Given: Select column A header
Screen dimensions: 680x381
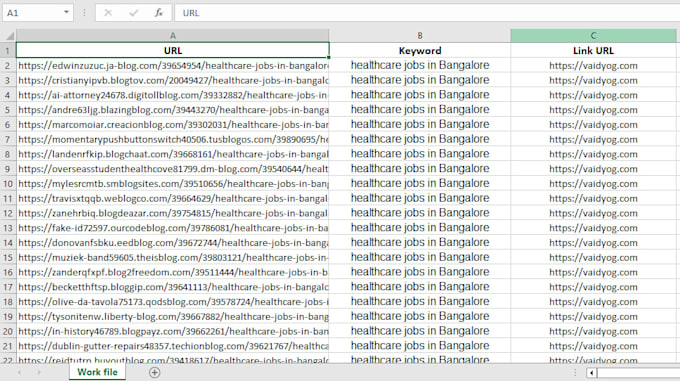Looking at the screenshot, I should pyautogui.click(x=173, y=36).
